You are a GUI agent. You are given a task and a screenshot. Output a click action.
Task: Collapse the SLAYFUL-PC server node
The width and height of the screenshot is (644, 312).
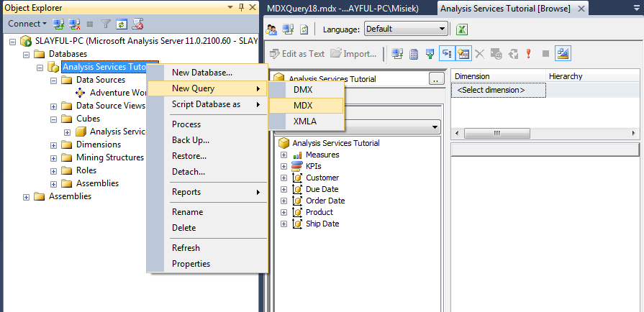point(12,42)
